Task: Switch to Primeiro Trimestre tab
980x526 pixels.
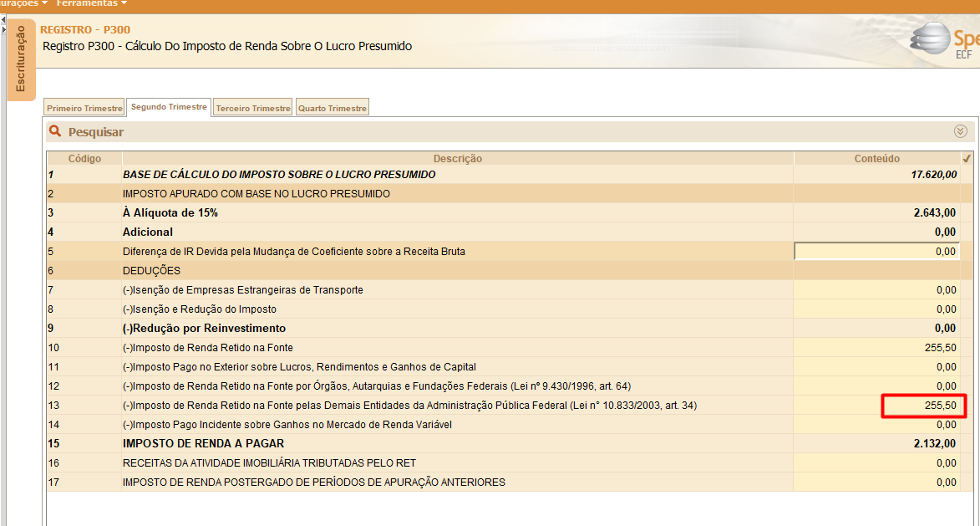Action: coord(84,108)
